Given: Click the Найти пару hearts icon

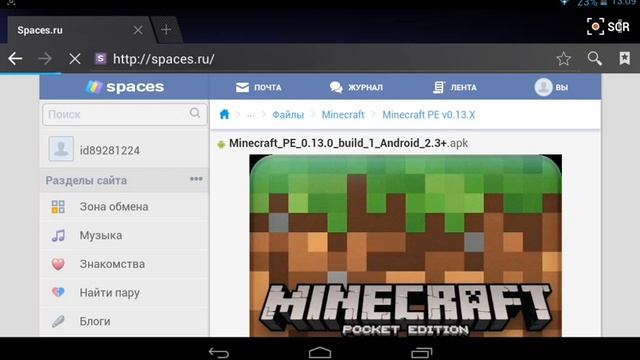Looking at the screenshot, I should pos(58,292).
